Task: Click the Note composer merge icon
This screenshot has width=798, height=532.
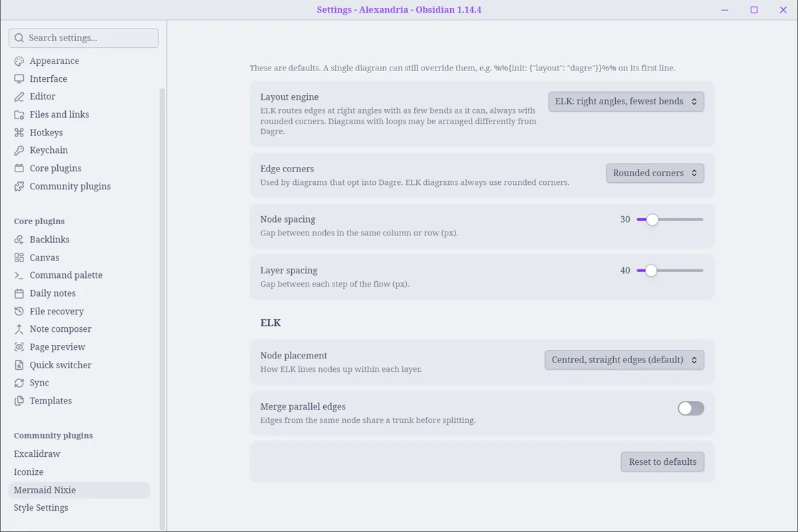Action: 19,330
